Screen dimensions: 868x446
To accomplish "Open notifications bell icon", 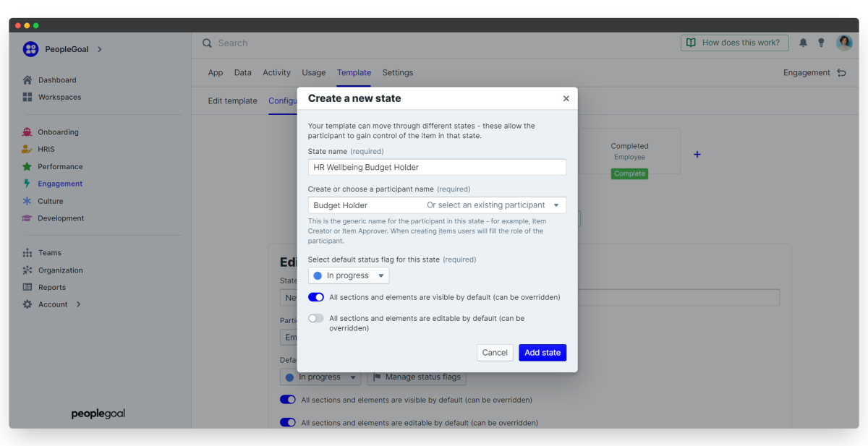I will tap(803, 43).
